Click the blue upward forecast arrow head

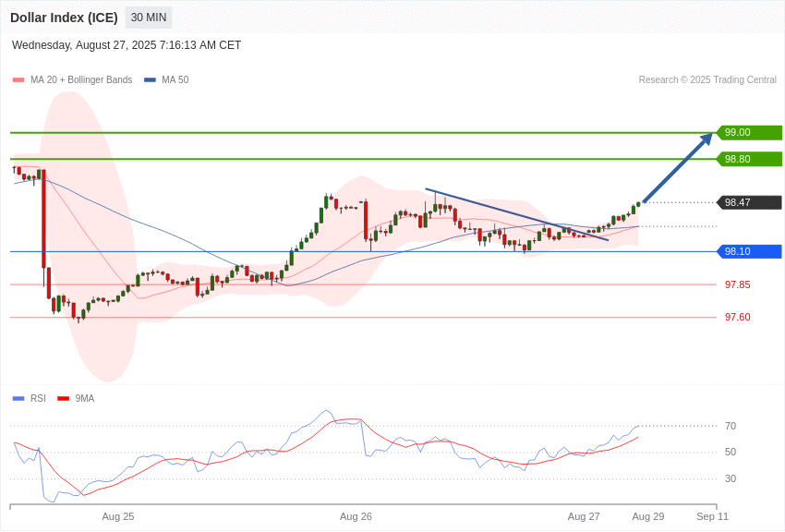click(x=706, y=139)
